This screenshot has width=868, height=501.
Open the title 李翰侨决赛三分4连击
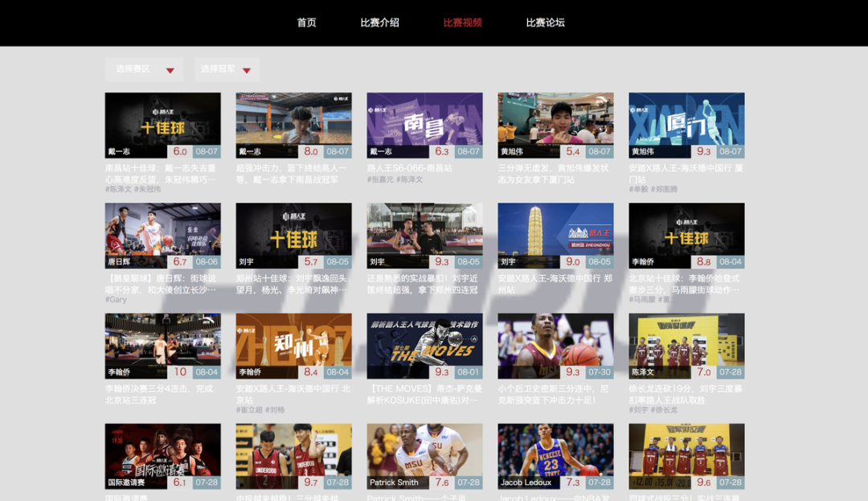[x=159, y=394]
